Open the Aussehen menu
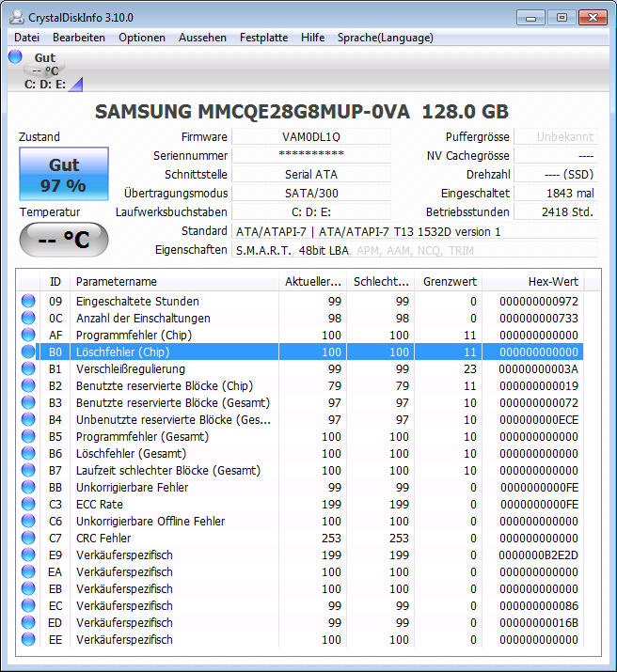The image size is (617, 672). pyautogui.click(x=202, y=38)
